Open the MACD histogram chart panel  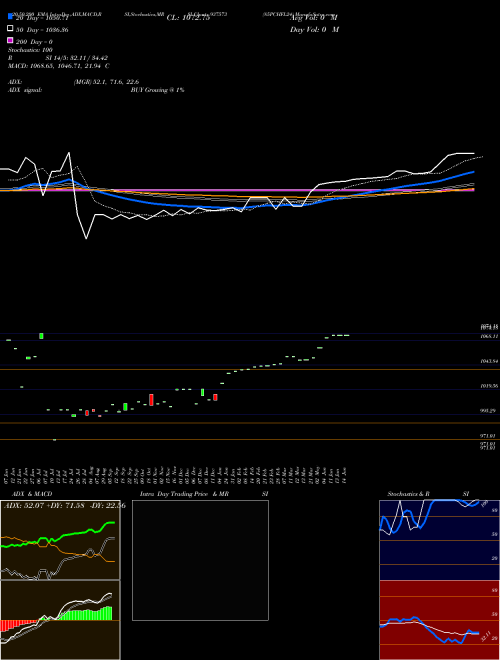(x=60, y=620)
